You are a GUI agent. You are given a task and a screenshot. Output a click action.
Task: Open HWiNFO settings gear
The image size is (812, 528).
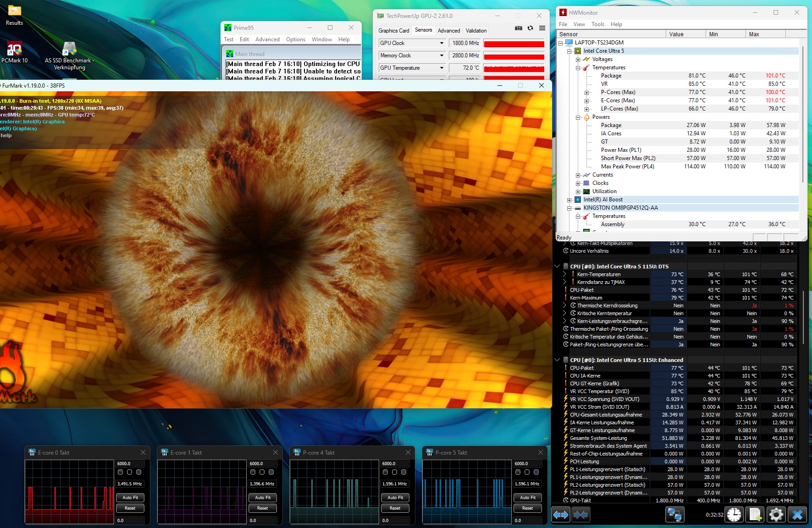click(x=776, y=515)
